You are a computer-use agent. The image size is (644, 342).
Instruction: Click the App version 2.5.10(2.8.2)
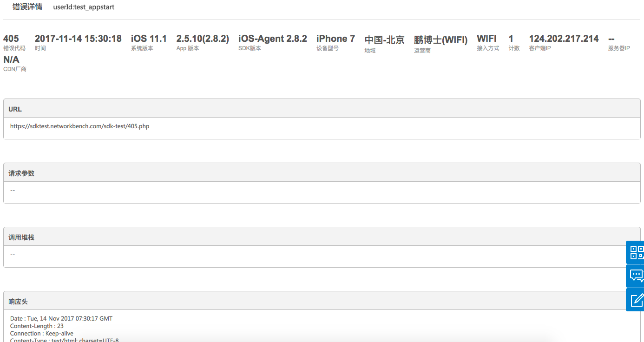203,39
